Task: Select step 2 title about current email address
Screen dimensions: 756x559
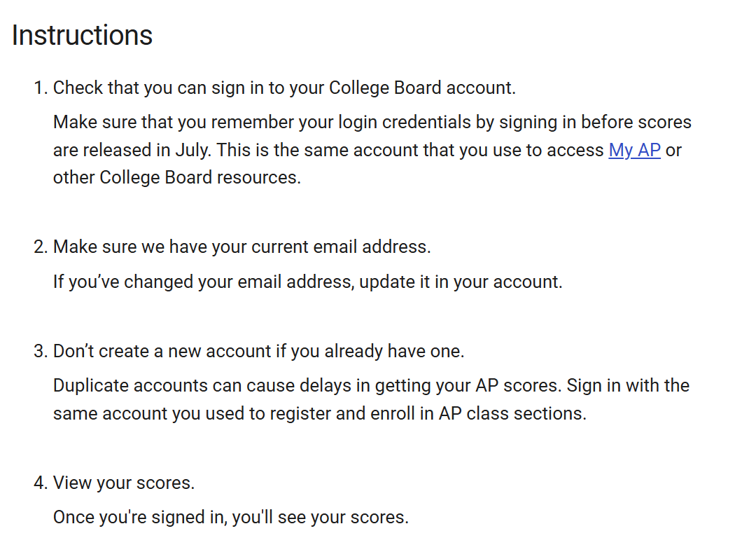Action: point(242,247)
